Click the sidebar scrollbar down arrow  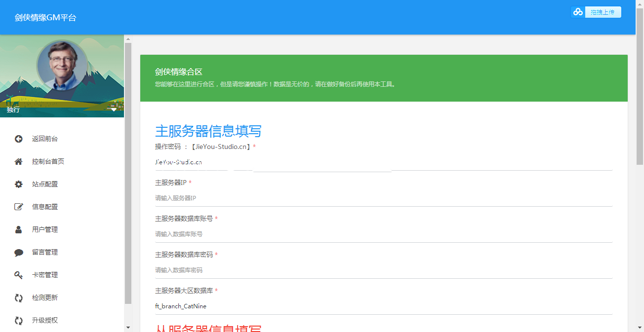(128, 328)
